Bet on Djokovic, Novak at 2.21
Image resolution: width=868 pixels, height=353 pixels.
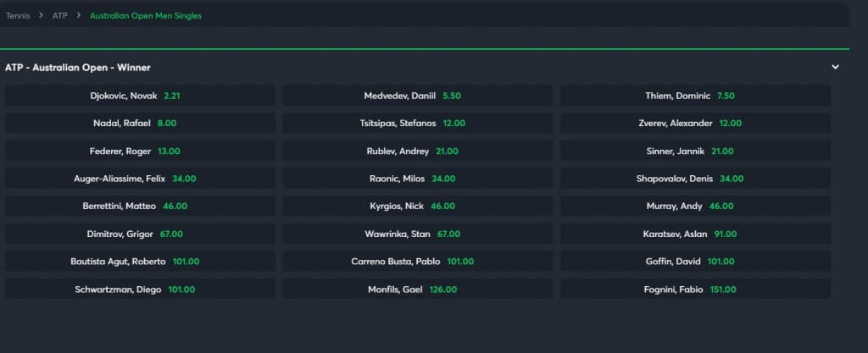(x=140, y=96)
